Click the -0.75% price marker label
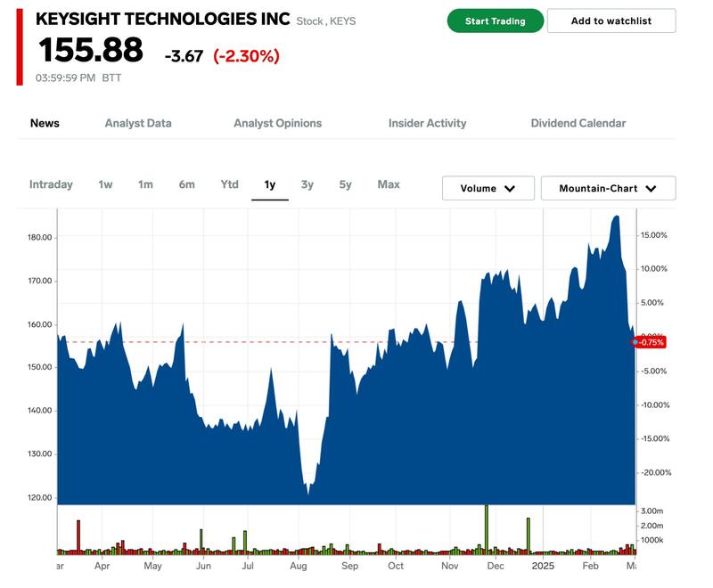Screen dimensions: 713x588 (x=650, y=342)
